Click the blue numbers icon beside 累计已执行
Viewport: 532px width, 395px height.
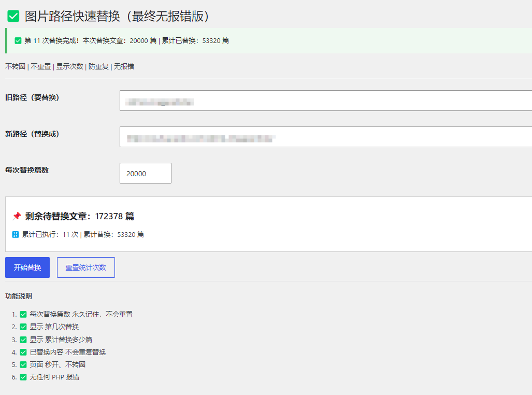tap(15, 234)
